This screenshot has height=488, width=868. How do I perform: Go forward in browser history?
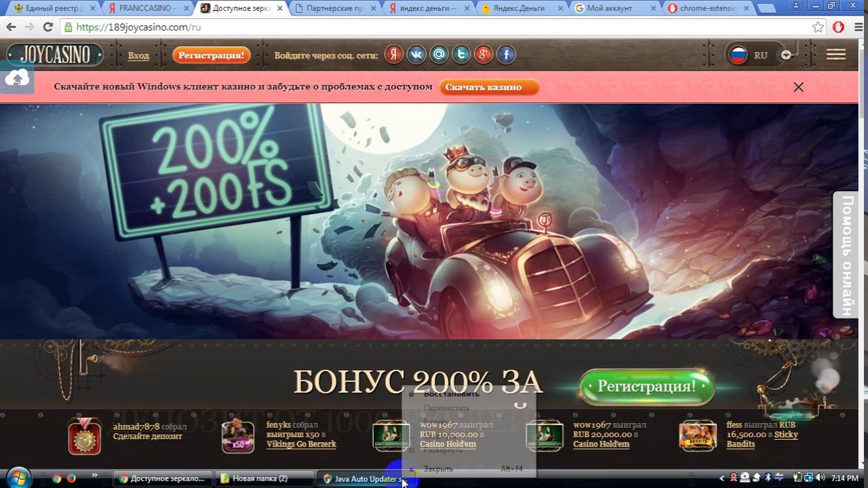tap(29, 27)
